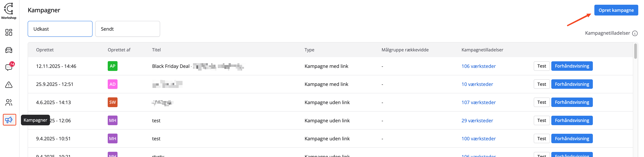Click the Opret kampagne button
The width and height of the screenshot is (644, 157).
point(616,10)
